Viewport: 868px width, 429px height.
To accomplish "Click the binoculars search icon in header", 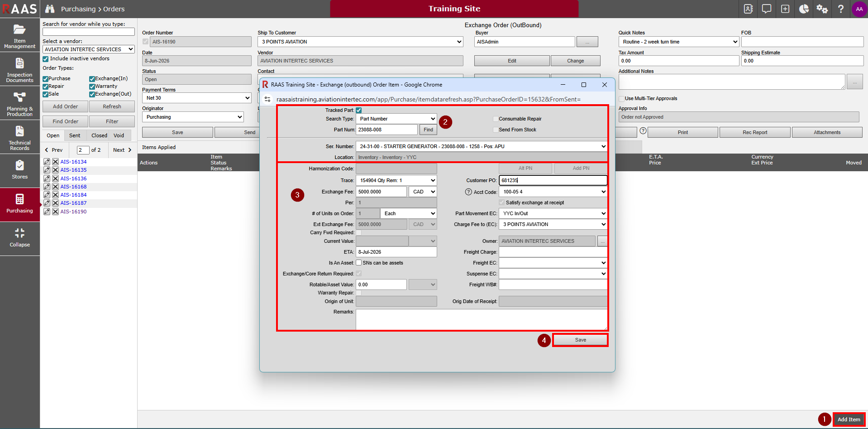I will coord(50,9).
